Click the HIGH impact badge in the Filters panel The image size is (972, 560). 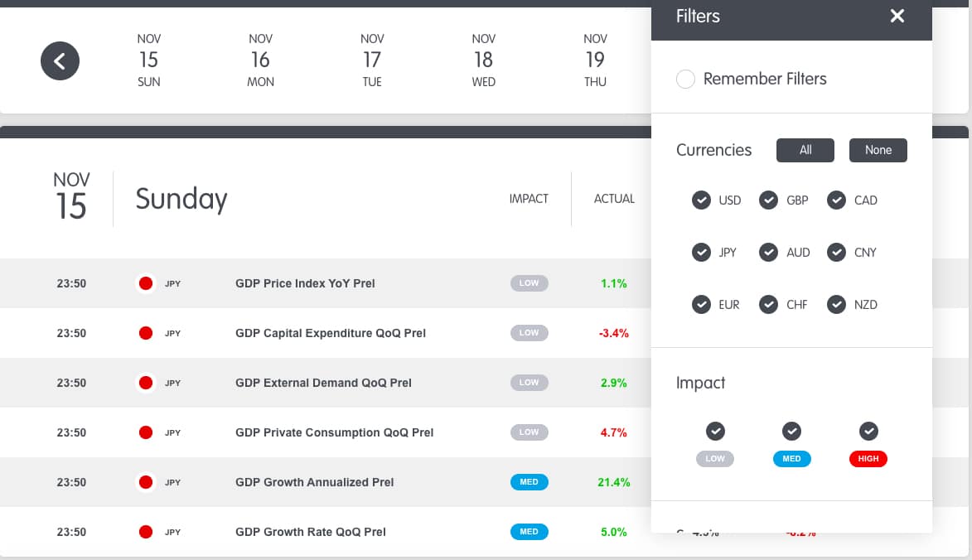(x=868, y=459)
